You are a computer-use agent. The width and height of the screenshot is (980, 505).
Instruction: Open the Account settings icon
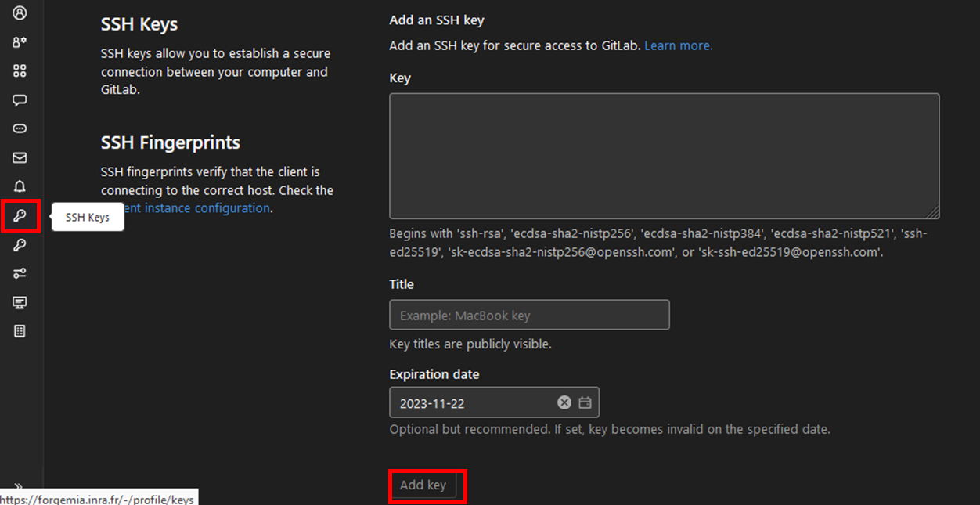20,42
